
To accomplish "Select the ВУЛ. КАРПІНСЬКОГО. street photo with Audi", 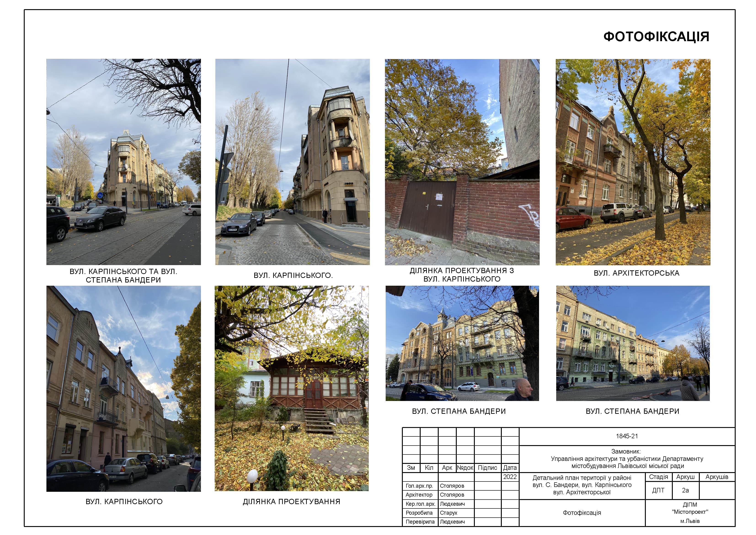I will pyautogui.click(x=292, y=162).
